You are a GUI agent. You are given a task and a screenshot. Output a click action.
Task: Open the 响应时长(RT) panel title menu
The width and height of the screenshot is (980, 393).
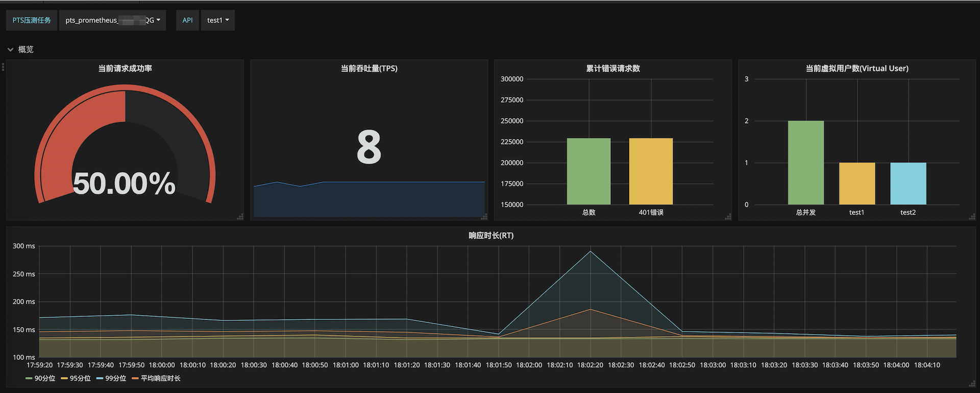tap(491, 236)
